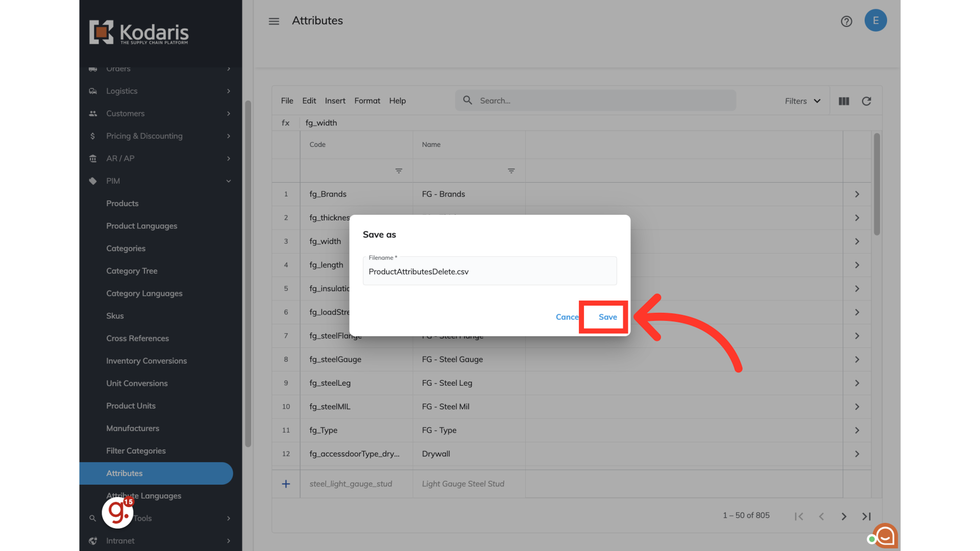Click the hamburger menu icon
980x551 pixels.
(x=274, y=21)
